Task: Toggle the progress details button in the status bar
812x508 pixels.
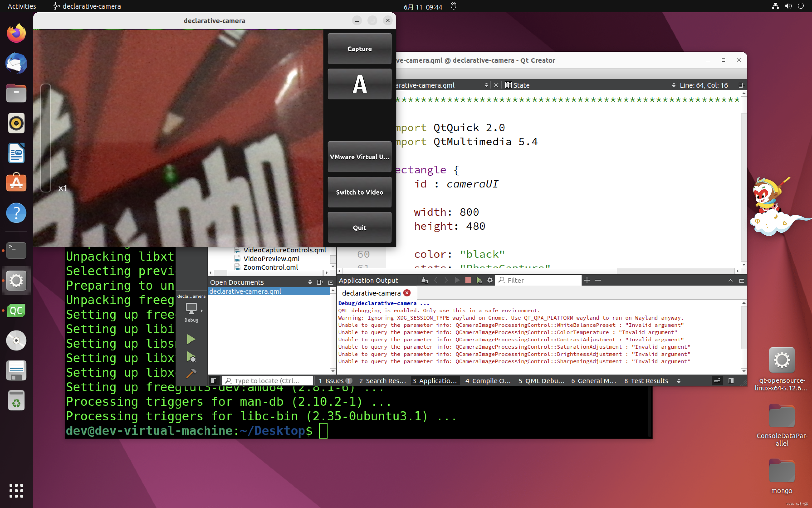Action: [x=717, y=381]
